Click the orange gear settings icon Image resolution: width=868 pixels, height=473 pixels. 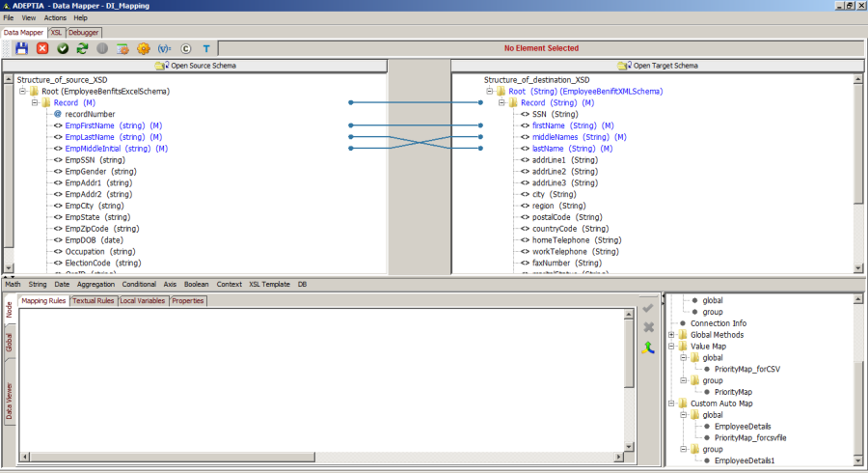tap(144, 48)
